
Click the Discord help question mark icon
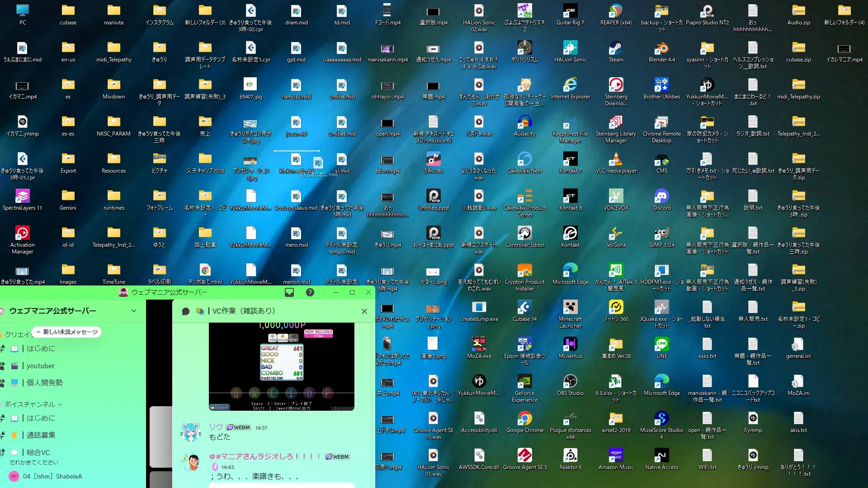tap(310, 292)
